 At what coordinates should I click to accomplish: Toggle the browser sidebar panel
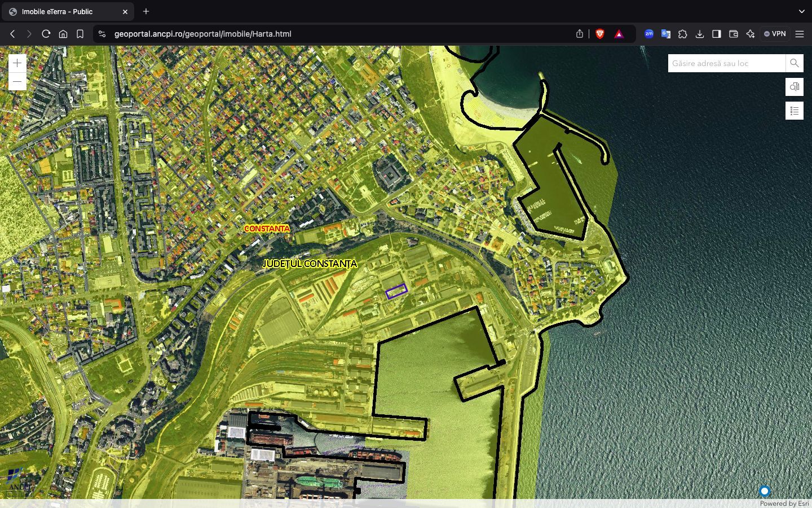click(x=717, y=34)
